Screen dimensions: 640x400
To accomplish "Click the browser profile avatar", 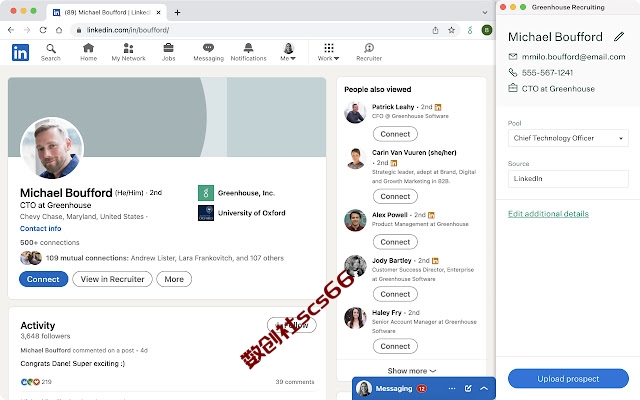I will (x=487, y=30).
